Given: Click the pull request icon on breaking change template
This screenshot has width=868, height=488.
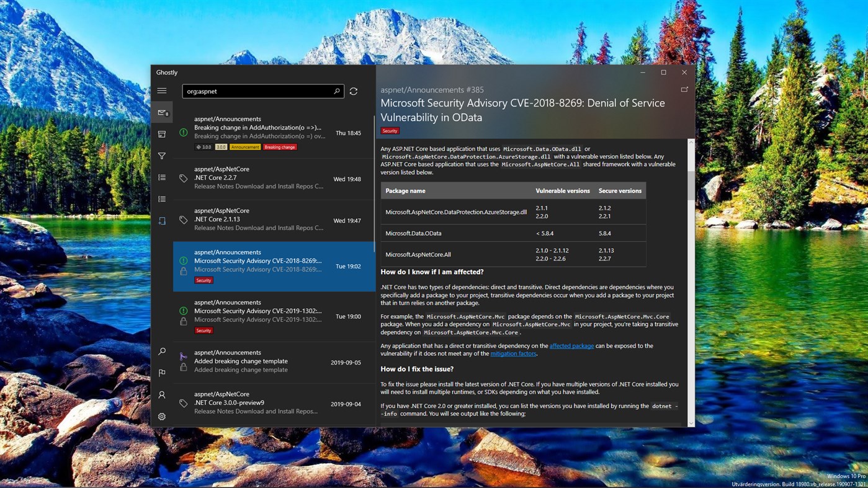Looking at the screenshot, I should (x=184, y=357).
